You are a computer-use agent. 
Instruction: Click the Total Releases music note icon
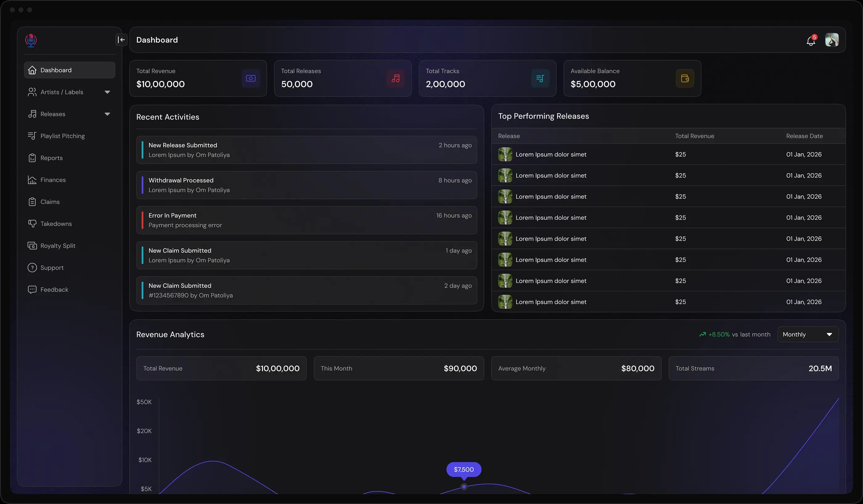pyautogui.click(x=395, y=79)
